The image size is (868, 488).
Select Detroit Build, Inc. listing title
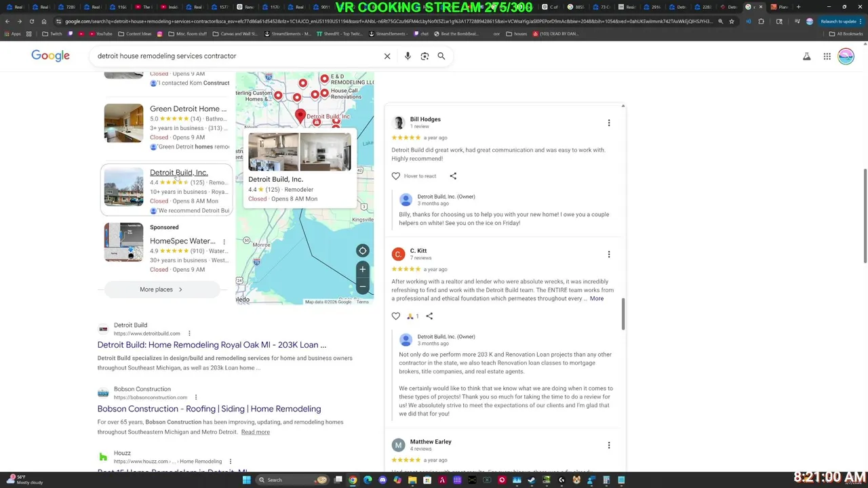179,172
